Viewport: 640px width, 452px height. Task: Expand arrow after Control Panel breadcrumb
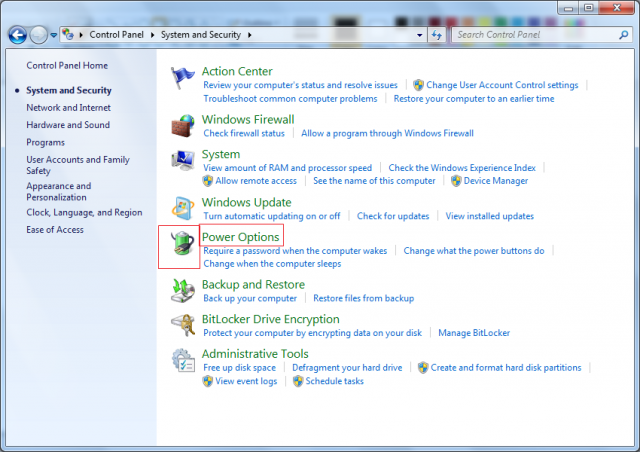point(152,35)
